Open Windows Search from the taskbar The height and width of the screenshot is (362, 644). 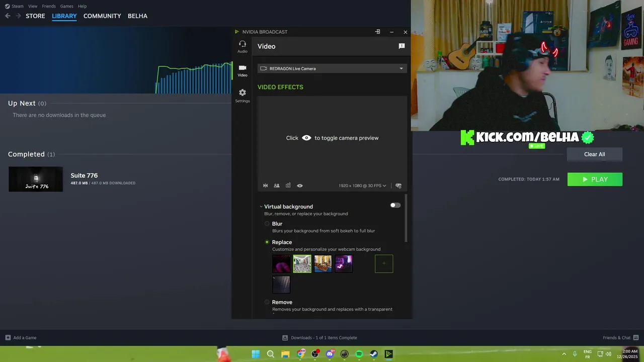pyautogui.click(x=271, y=354)
